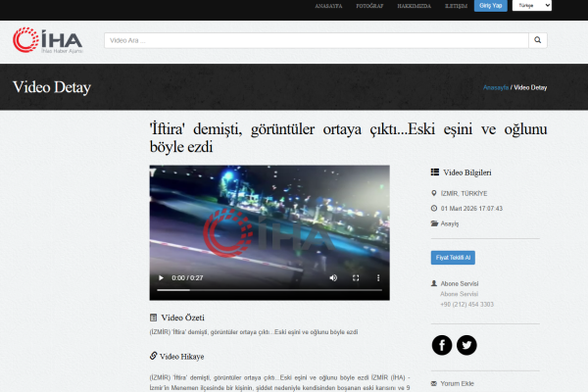Click the icon beside Video Özeti heading
Image resolution: width=588 pixels, height=392 pixels.
[153, 318]
